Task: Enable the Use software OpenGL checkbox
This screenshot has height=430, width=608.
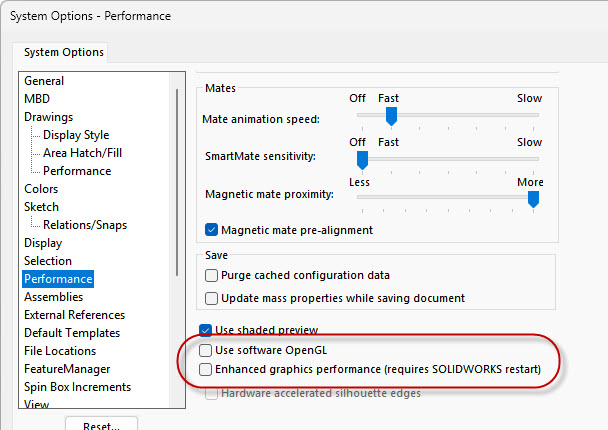Action: coord(206,350)
